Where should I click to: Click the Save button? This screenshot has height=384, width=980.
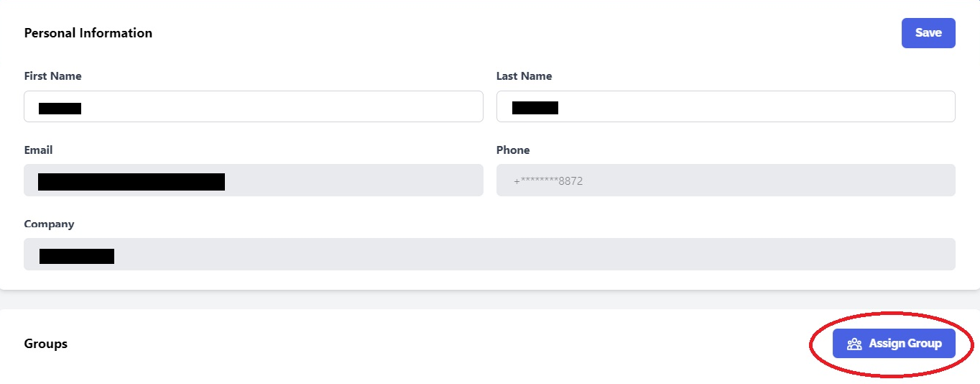pyautogui.click(x=928, y=33)
